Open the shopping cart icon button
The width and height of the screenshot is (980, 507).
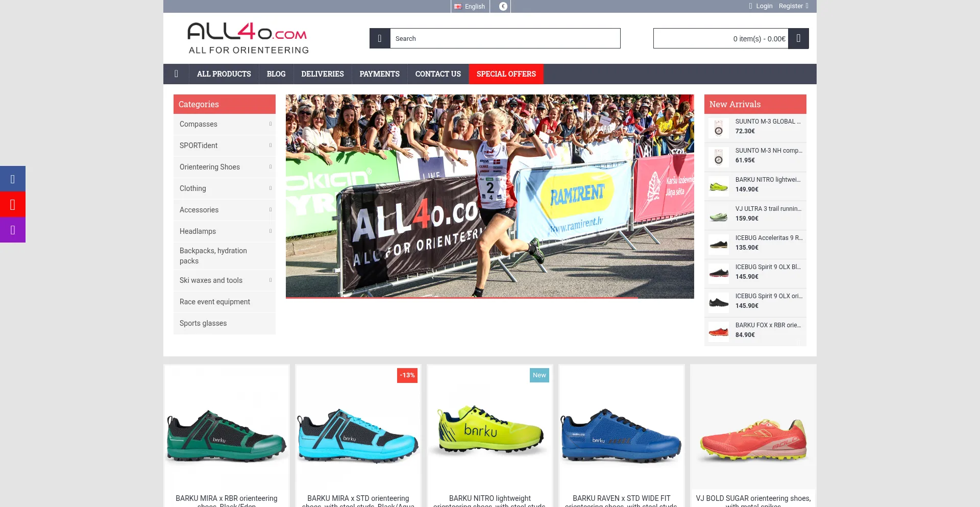pyautogui.click(x=798, y=38)
